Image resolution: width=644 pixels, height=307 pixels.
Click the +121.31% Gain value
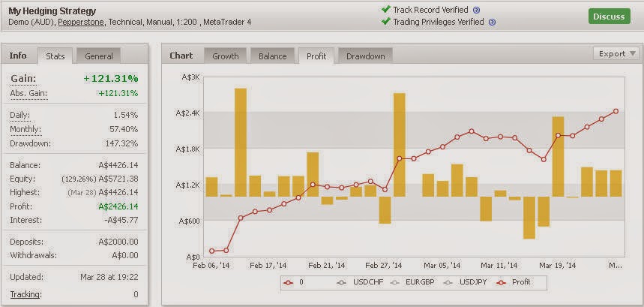[111, 79]
